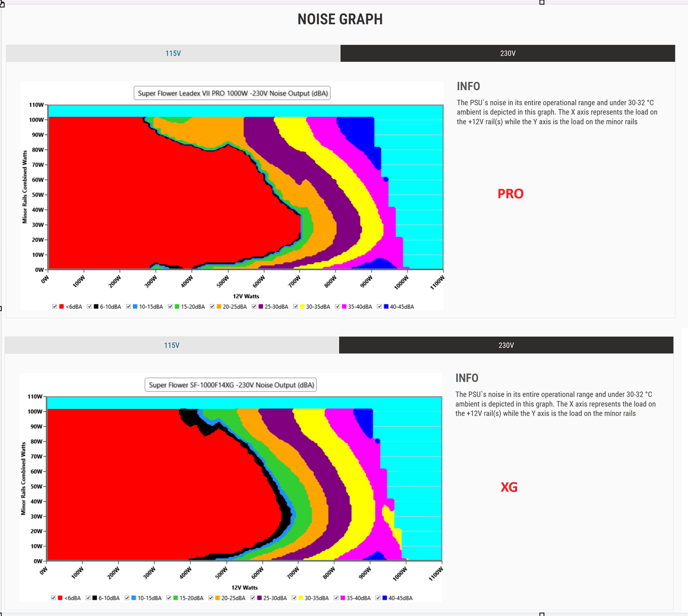This screenshot has height=616, width=688.
Task: Click purple 25-30dBA swatch in SF-1000F14XG legend
Action: tap(259, 598)
